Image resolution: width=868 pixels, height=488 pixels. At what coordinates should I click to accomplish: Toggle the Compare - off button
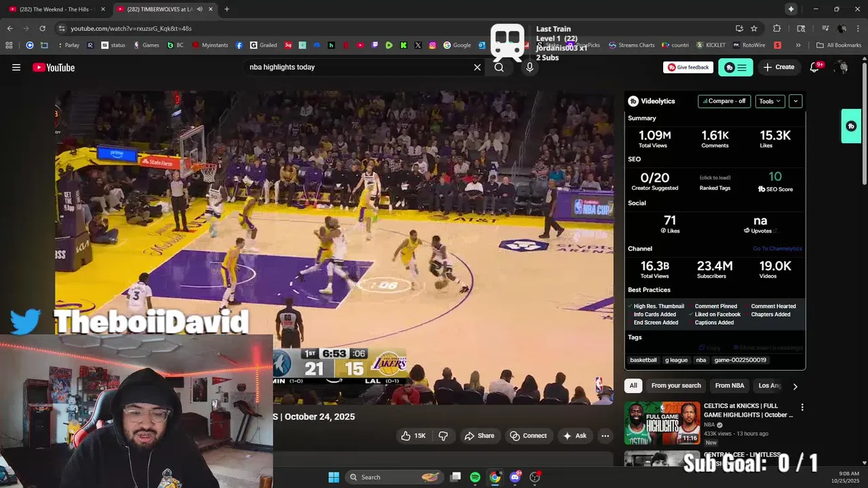(724, 101)
